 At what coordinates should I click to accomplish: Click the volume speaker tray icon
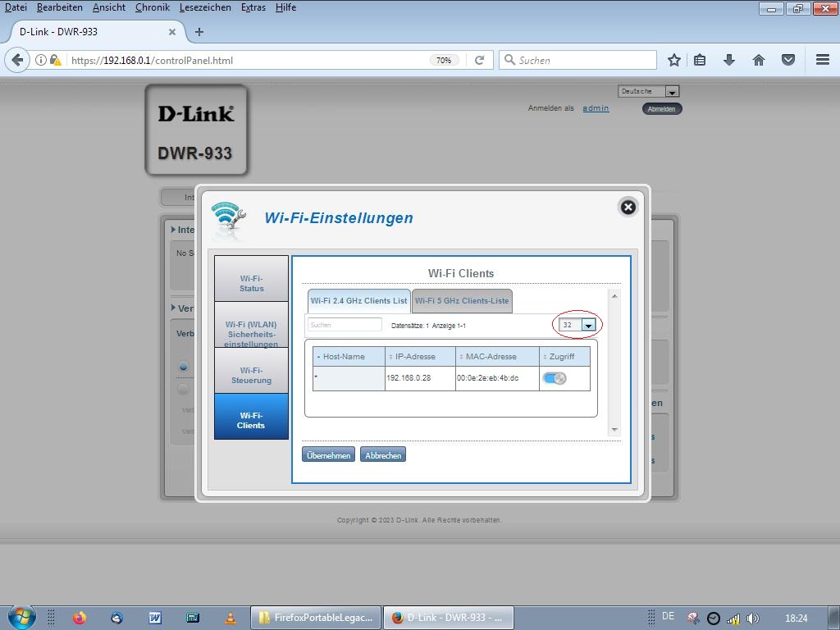tap(752, 619)
